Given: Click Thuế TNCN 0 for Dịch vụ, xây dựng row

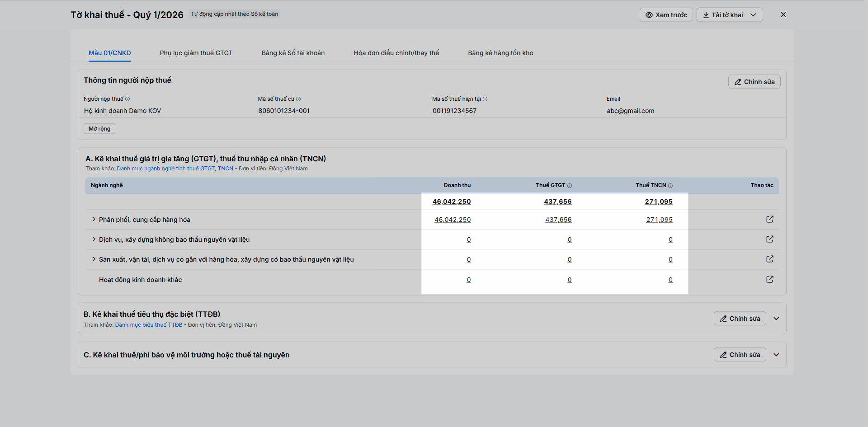Looking at the screenshot, I should (x=670, y=239).
